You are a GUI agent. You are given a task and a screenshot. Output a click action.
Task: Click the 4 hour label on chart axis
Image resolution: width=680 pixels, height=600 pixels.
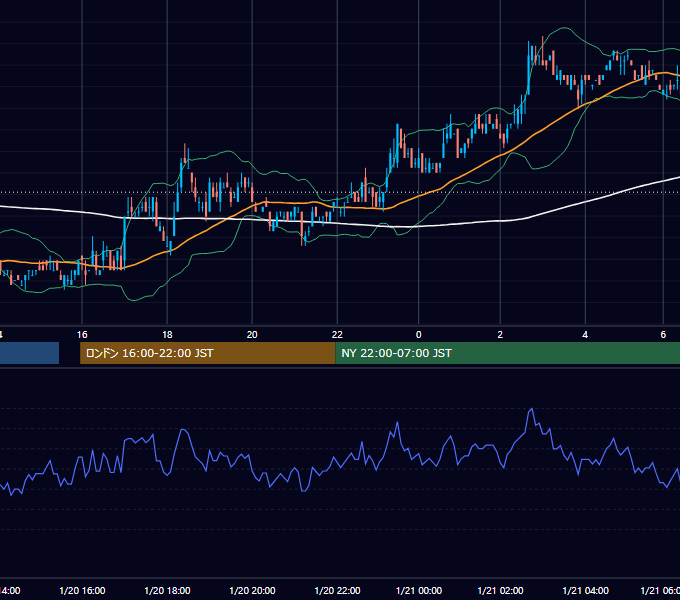click(x=585, y=335)
